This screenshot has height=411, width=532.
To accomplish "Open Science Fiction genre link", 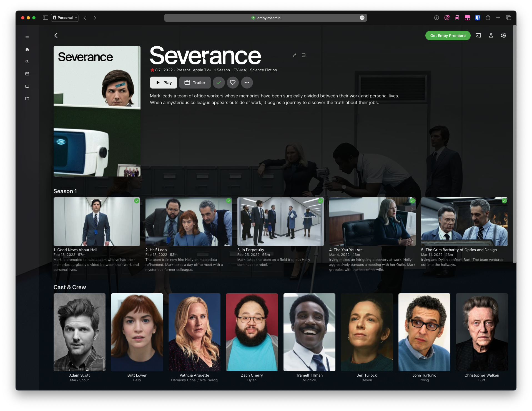I will pos(263,70).
